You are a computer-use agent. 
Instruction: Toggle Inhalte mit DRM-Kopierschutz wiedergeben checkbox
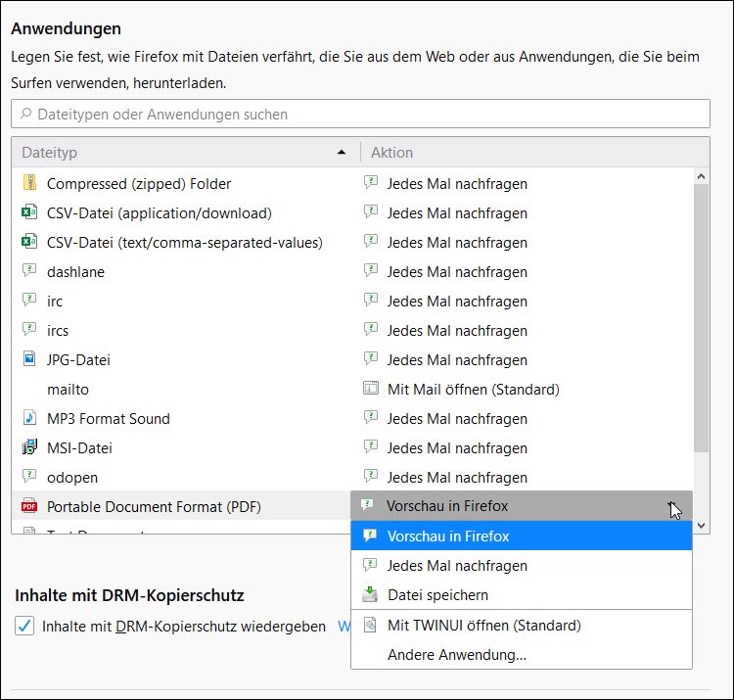24,626
